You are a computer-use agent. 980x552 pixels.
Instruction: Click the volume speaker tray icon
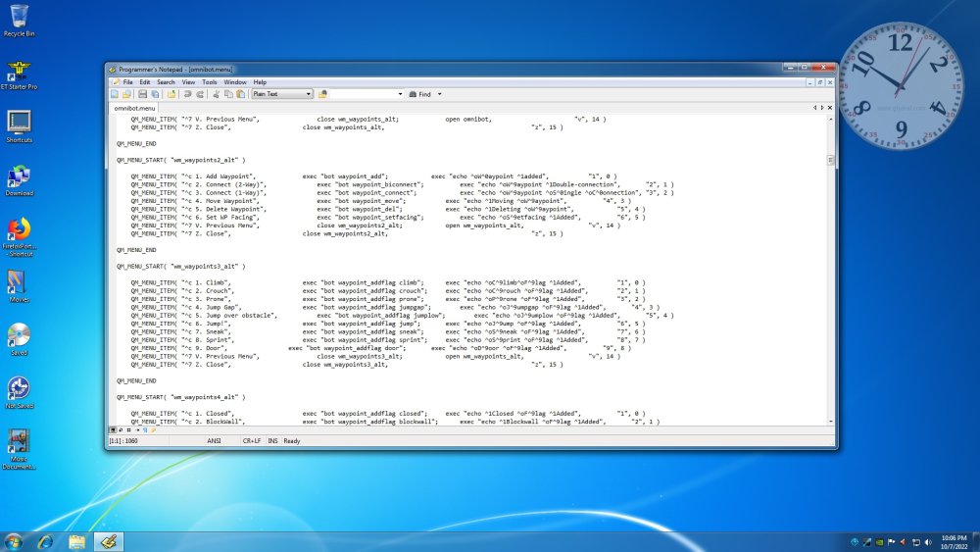[928, 542]
